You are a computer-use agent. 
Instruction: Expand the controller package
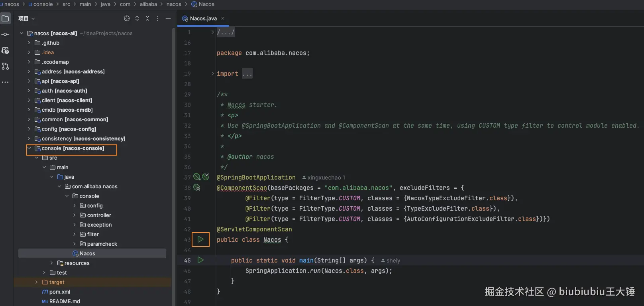(75, 215)
